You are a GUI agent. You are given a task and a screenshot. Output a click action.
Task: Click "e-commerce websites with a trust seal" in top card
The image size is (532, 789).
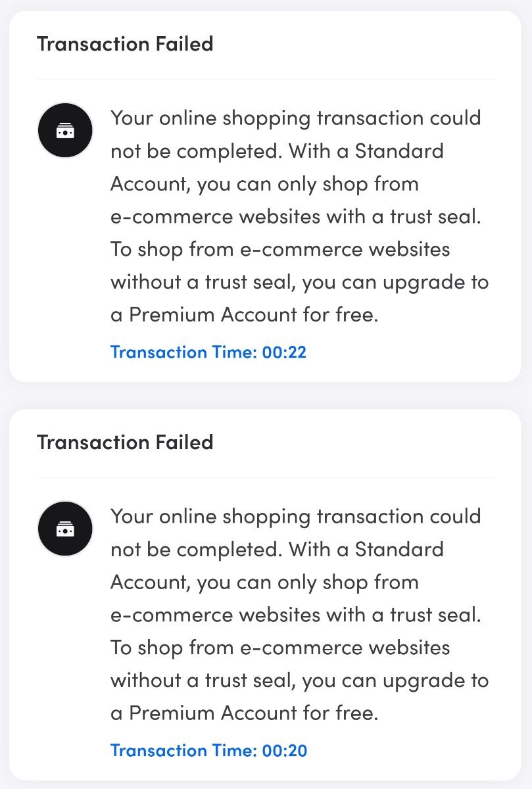tap(296, 217)
